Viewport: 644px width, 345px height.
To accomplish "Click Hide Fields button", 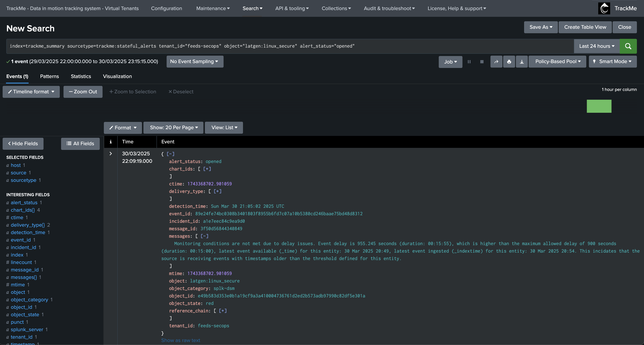I will coord(23,144).
